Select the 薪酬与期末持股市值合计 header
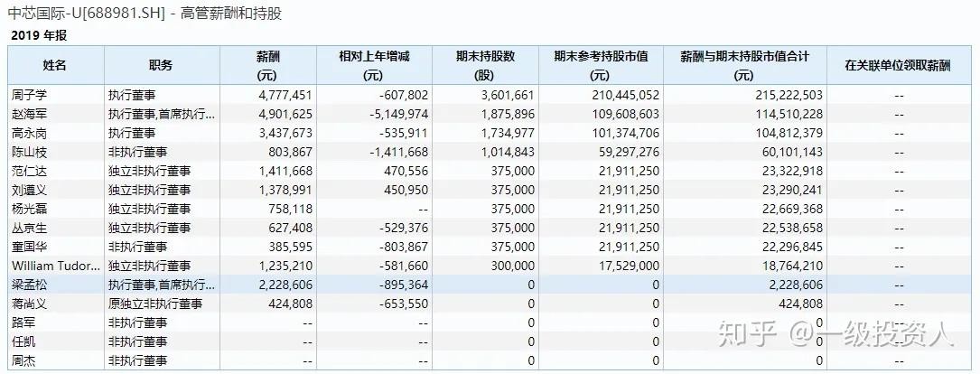 pos(745,65)
